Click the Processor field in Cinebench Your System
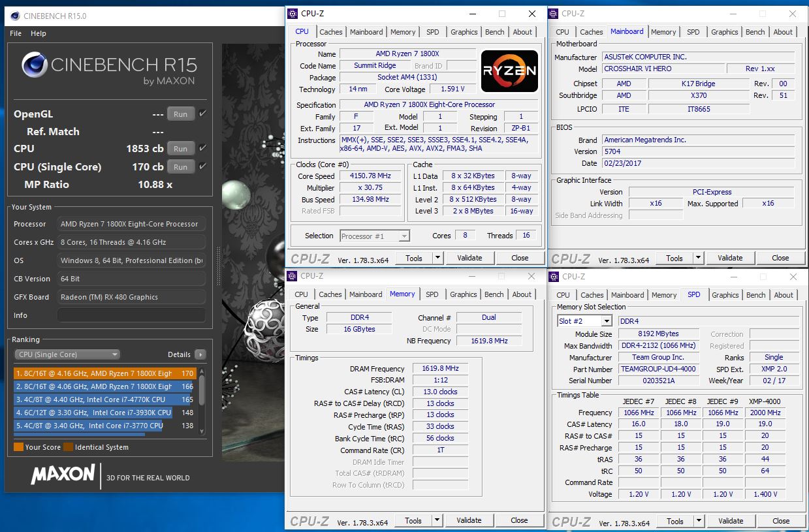The image size is (809, 532). click(x=131, y=224)
